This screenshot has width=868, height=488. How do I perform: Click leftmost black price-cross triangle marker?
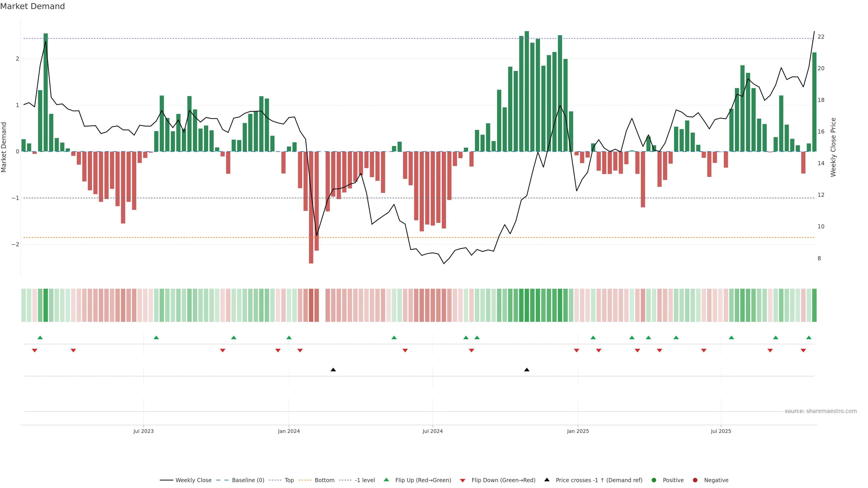[x=333, y=370]
